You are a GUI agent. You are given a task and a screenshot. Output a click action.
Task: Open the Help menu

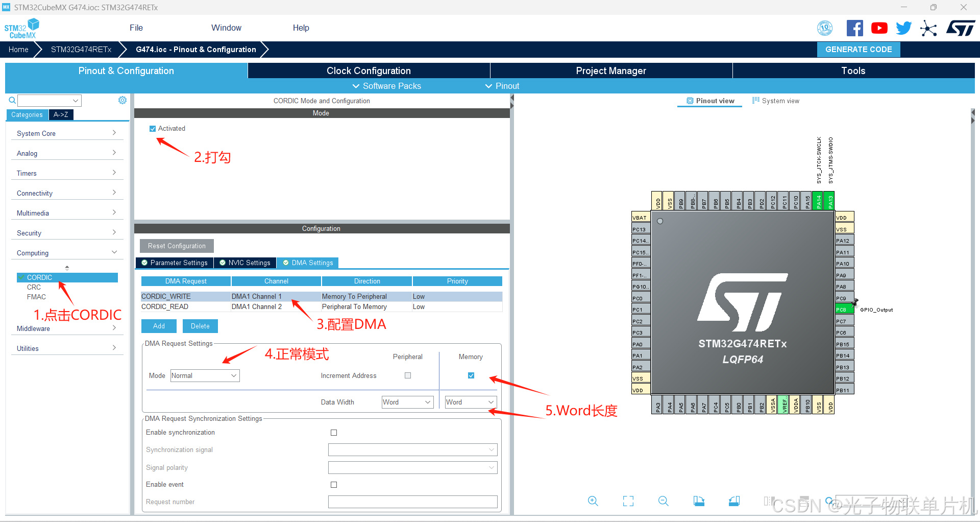click(301, 28)
